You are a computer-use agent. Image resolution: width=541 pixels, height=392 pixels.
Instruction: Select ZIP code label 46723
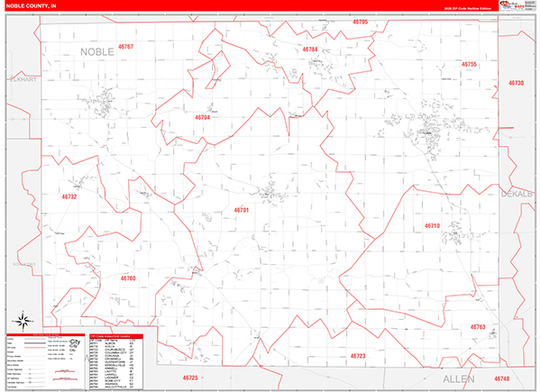(358, 356)
